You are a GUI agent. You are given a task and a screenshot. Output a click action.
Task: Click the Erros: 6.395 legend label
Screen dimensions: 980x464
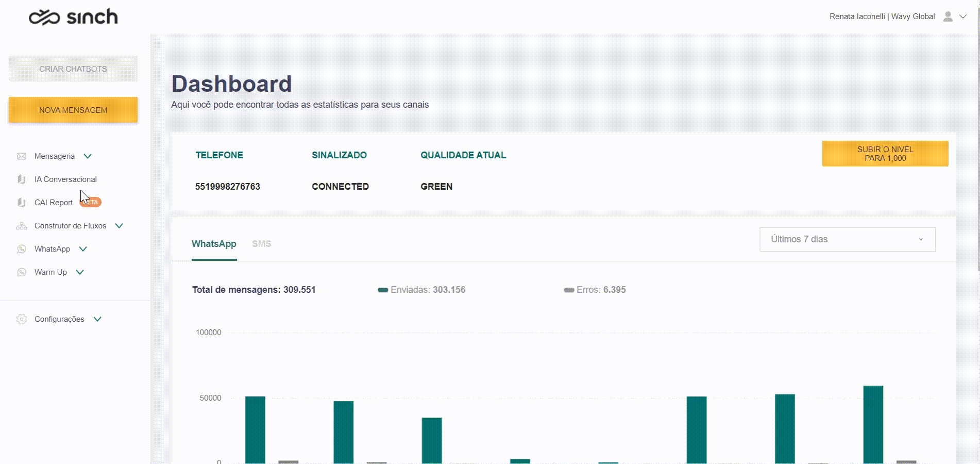[601, 290]
